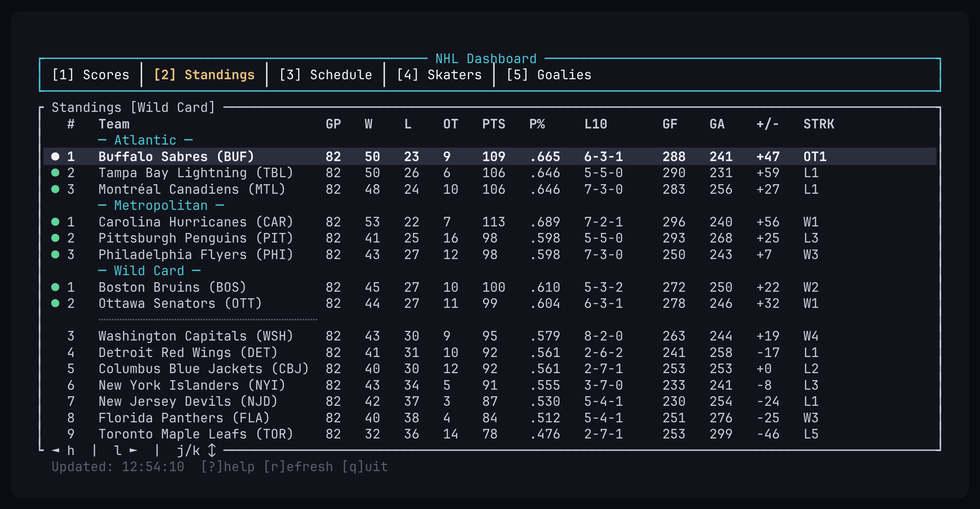Click the L10 column header

(596, 124)
